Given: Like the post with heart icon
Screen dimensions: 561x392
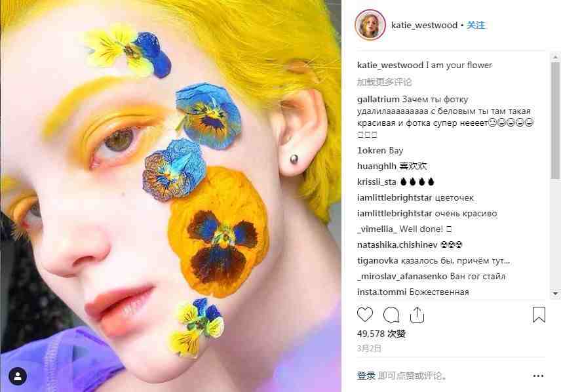Looking at the screenshot, I should click(365, 315).
